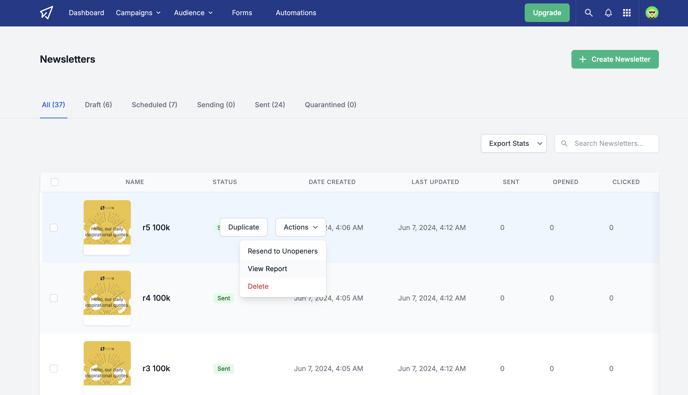Open user avatar profile menu
The height and width of the screenshot is (395, 688).
tap(652, 13)
